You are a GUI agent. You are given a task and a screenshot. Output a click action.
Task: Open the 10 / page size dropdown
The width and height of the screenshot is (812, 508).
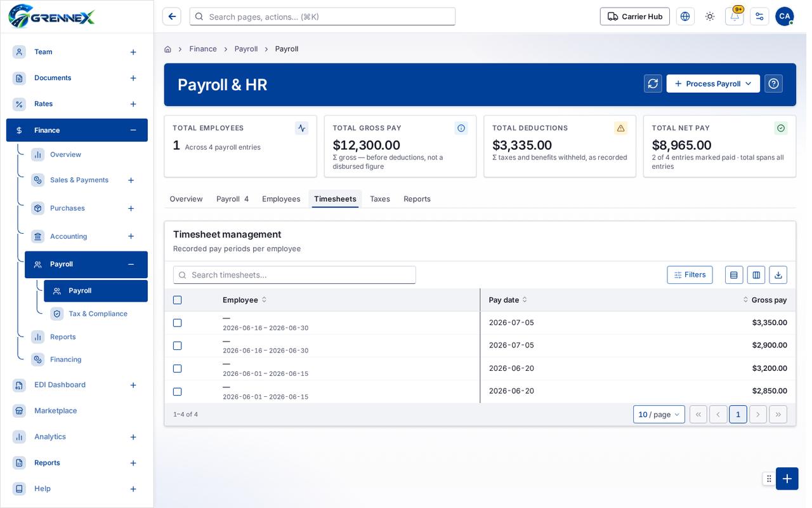tap(659, 415)
